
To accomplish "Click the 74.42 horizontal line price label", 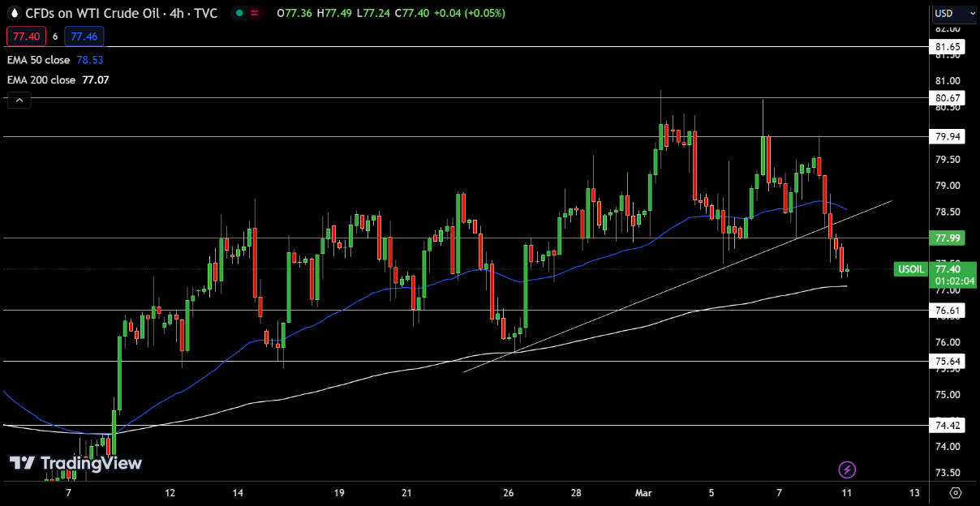I will 948,425.
